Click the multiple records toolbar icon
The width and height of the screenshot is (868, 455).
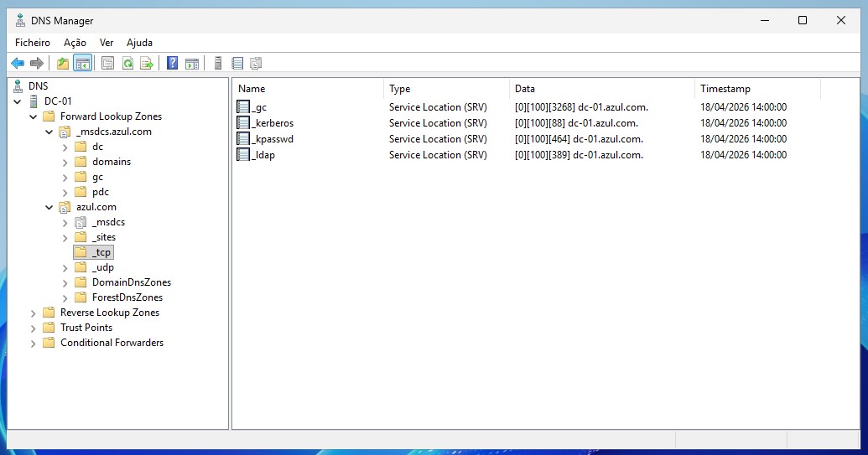tap(256, 64)
